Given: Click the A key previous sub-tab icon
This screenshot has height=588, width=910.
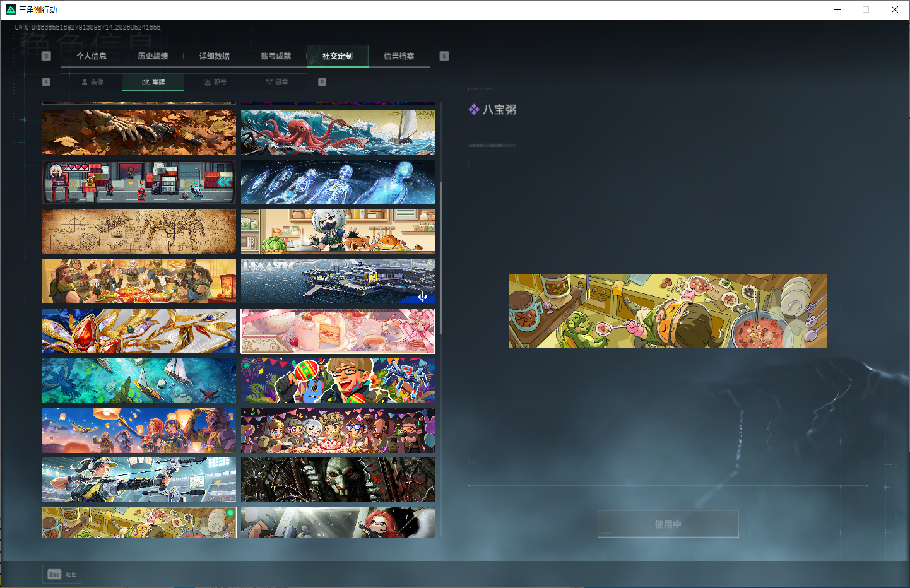Looking at the screenshot, I should (46, 82).
